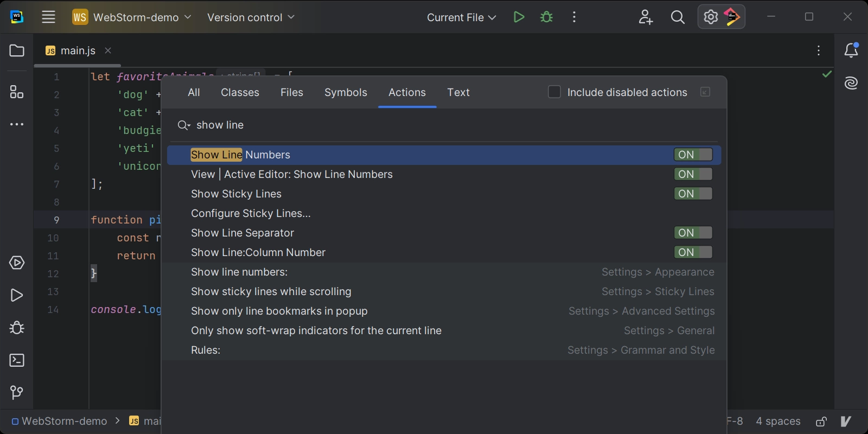868x434 pixels.
Task: Toggle Show Sticky Lines switch
Action: point(693,194)
